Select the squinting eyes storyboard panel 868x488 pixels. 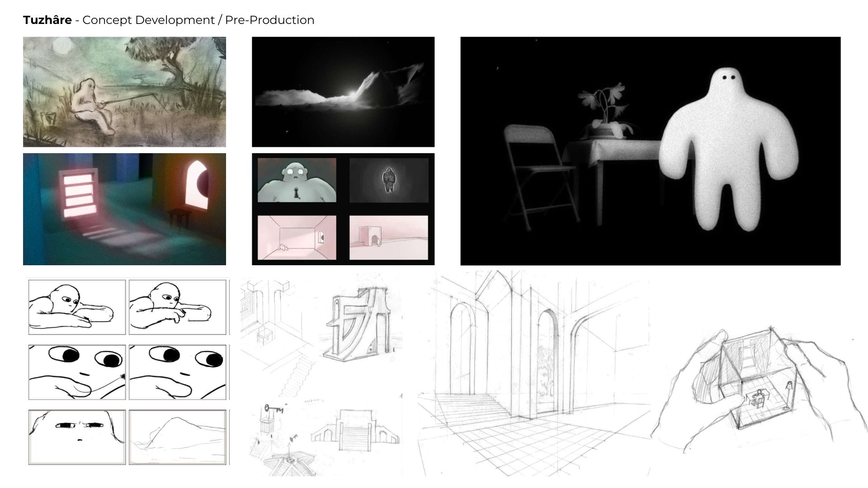click(77, 437)
